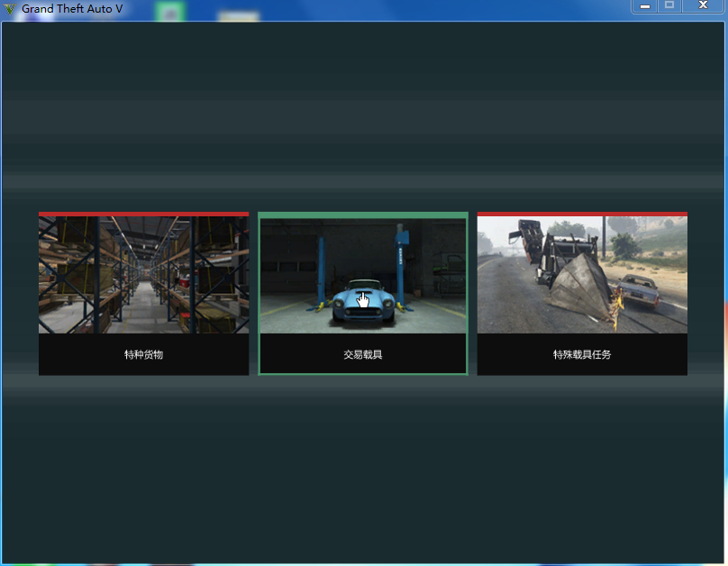Select the 交易载具 blue car thumbnail

point(362,276)
